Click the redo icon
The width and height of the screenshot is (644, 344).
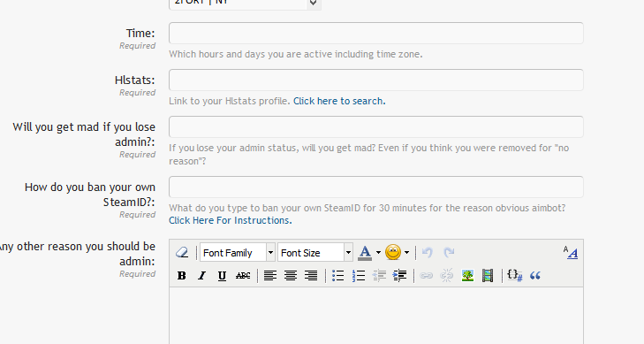click(x=449, y=252)
